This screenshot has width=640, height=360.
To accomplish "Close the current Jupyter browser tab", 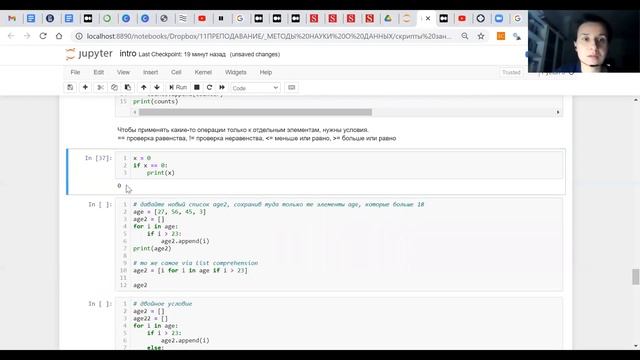I will pos(428,18).
